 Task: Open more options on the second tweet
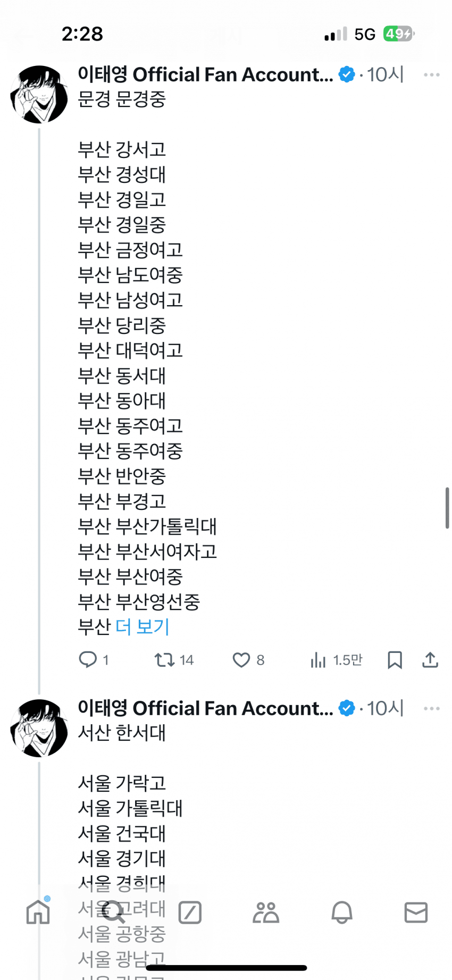click(432, 708)
